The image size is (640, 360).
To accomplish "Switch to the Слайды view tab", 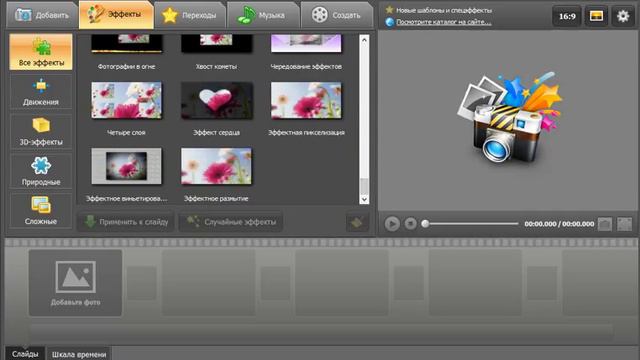I will point(25,353).
